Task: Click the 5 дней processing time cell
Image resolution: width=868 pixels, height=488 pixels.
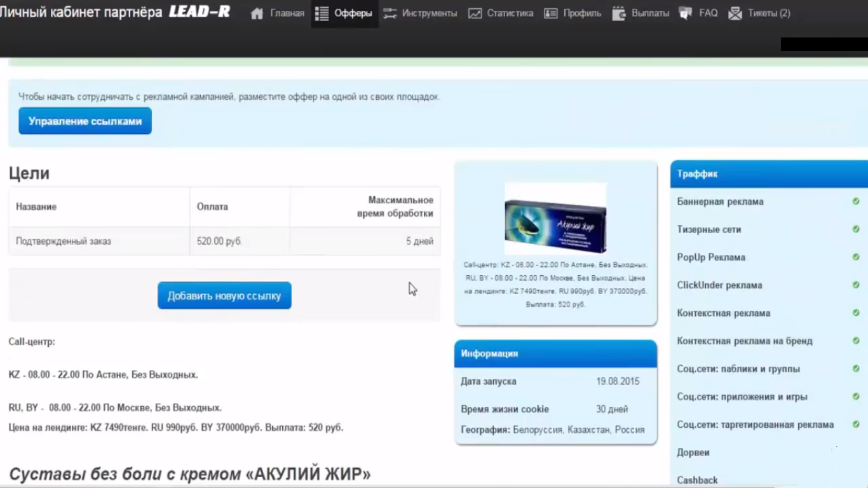Action: (x=365, y=241)
